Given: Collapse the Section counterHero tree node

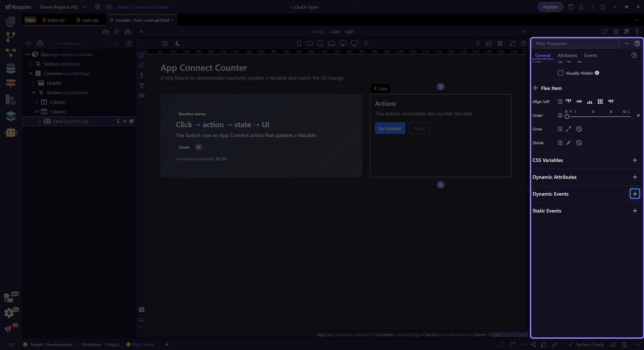Looking at the screenshot, I should pos(34,93).
